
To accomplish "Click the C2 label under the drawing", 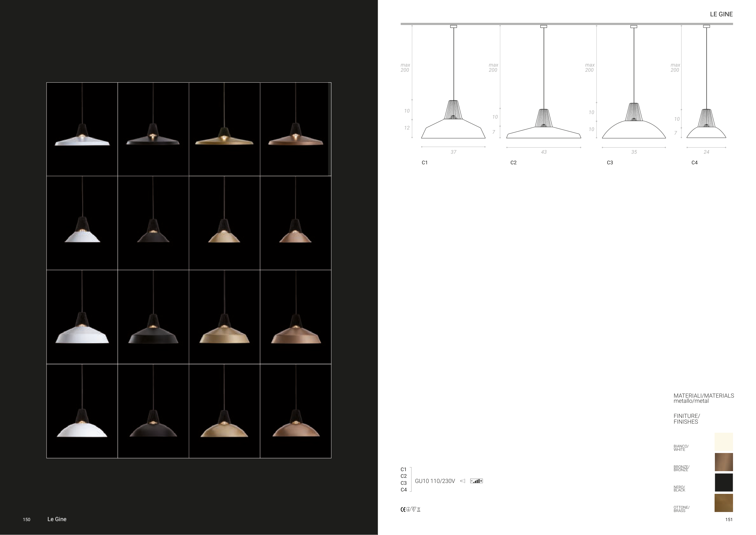I will [513, 162].
